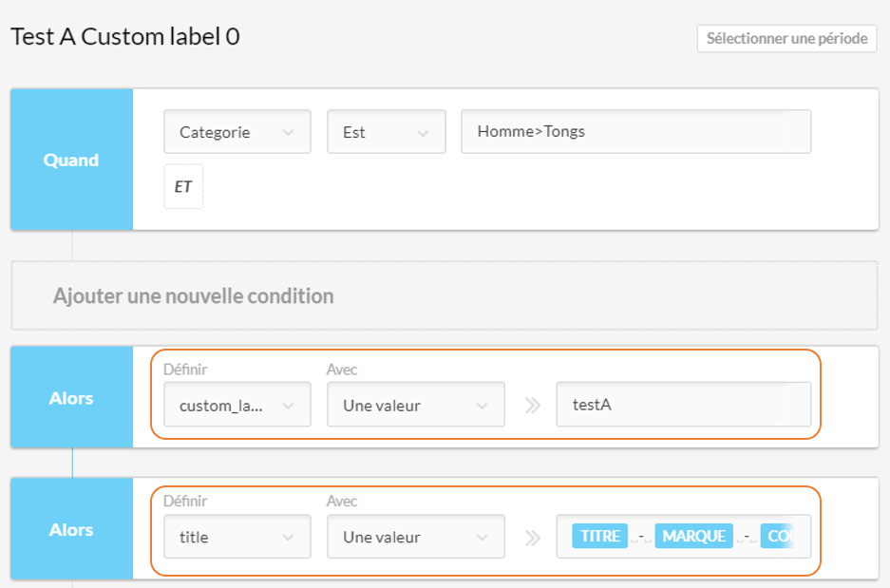This screenshot has width=890, height=588.
Task: Open the Categorie dropdown in Quand block
Action: pyautogui.click(x=237, y=132)
